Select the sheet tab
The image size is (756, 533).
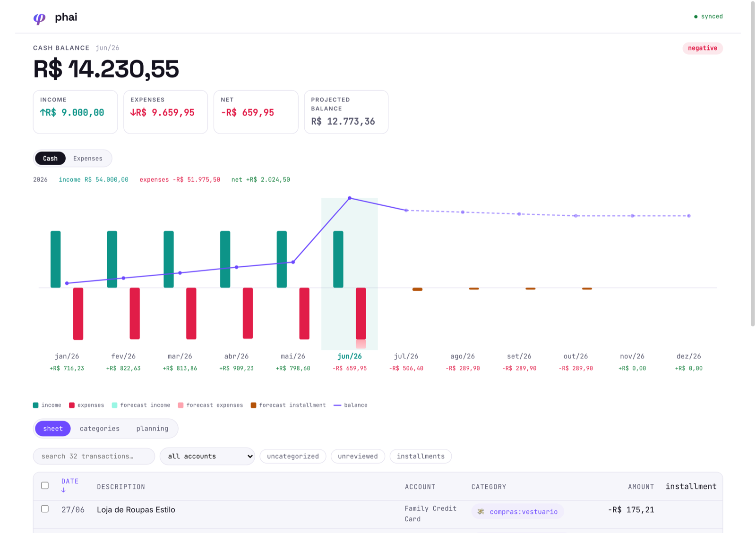click(x=53, y=429)
